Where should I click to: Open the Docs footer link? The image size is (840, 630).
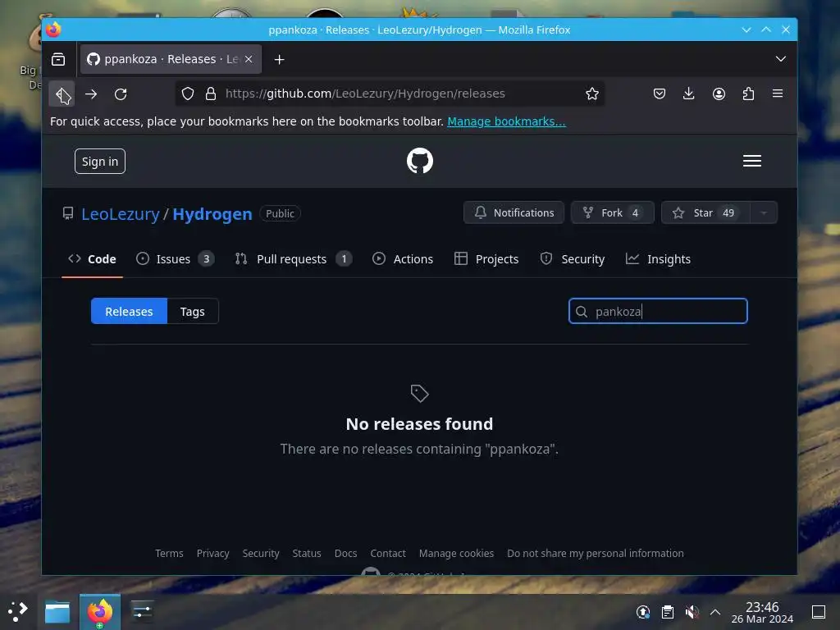345,554
